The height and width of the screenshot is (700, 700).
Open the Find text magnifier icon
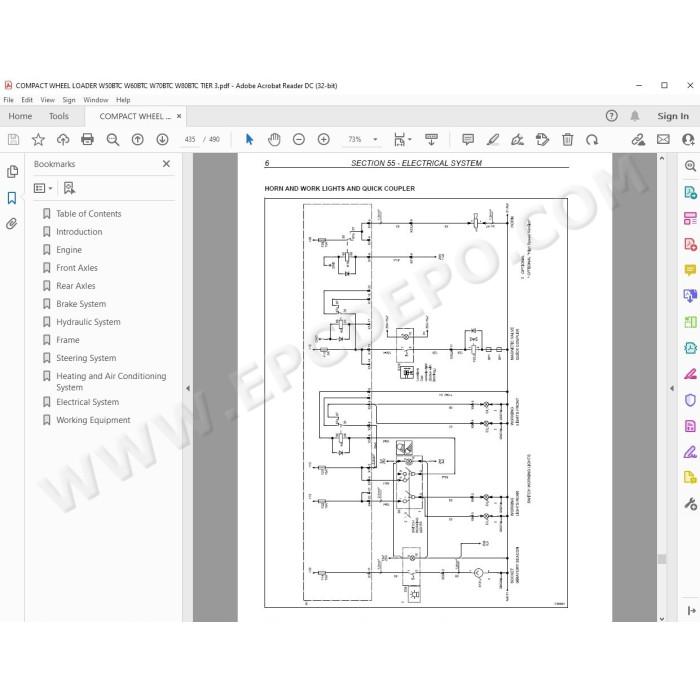coord(112,140)
